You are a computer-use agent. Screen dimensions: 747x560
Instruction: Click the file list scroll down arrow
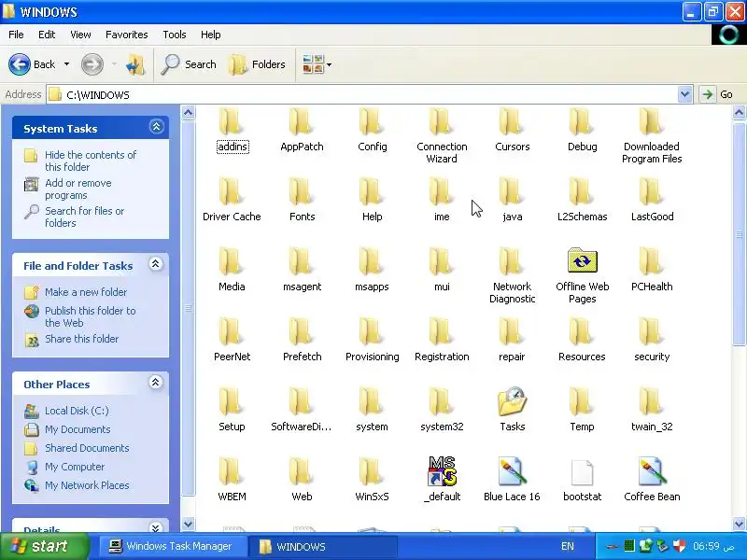739,525
